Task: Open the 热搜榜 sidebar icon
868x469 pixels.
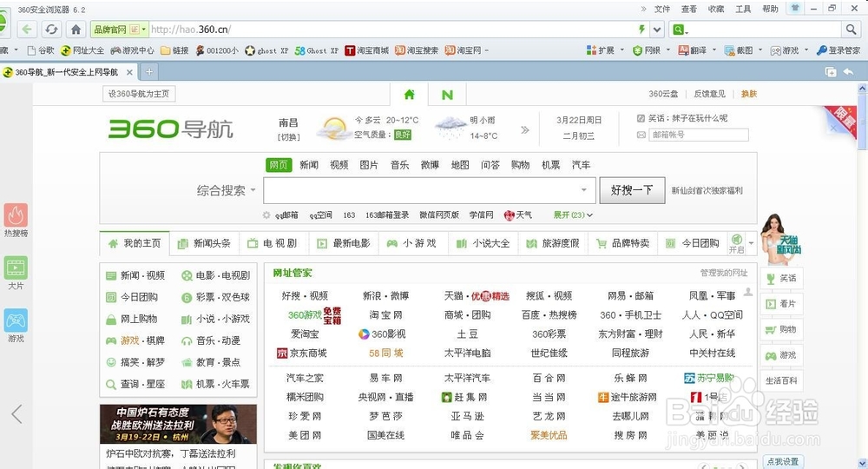Action: tap(16, 215)
